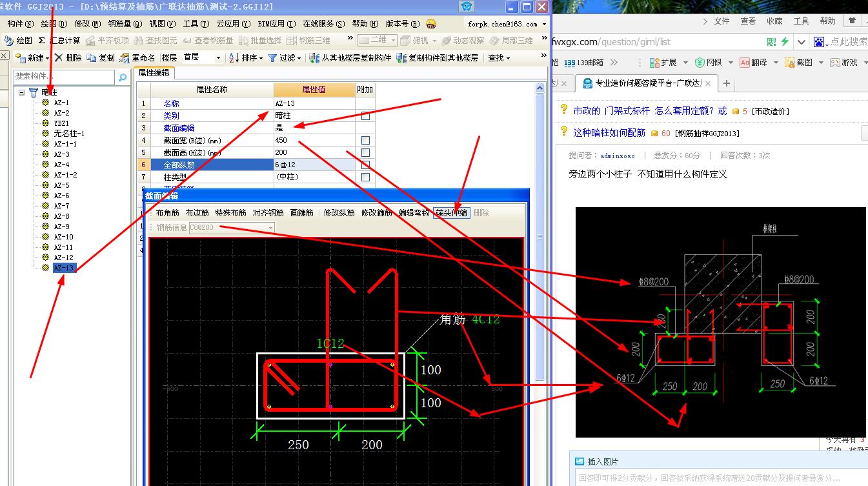Click the search magnifier beside 搜索构件
The width and height of the screenshot is (868, 486).
(x=122, y=77)
